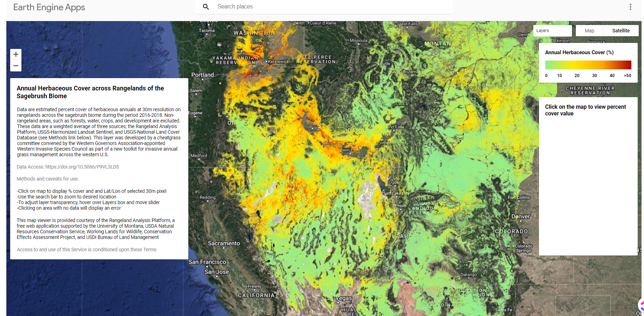Switch to Map view
Image resolution: width=644 pixels, height=316 pixels.
pos(589,31)
